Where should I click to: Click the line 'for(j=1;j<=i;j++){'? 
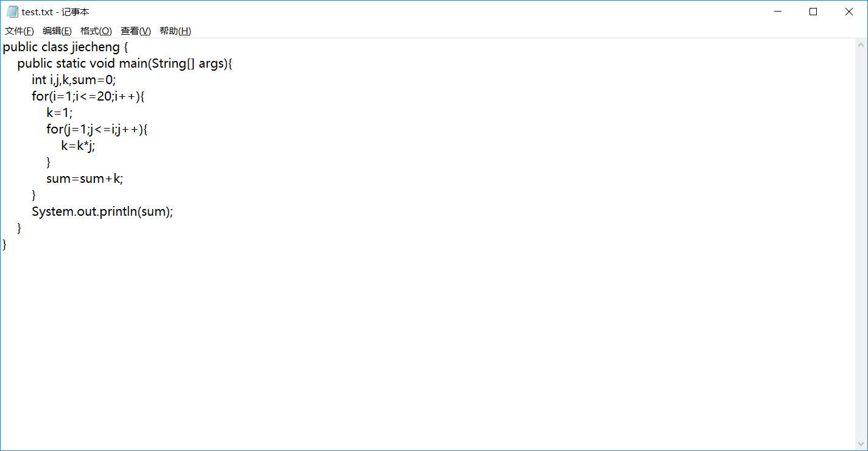tap(98, 129)
